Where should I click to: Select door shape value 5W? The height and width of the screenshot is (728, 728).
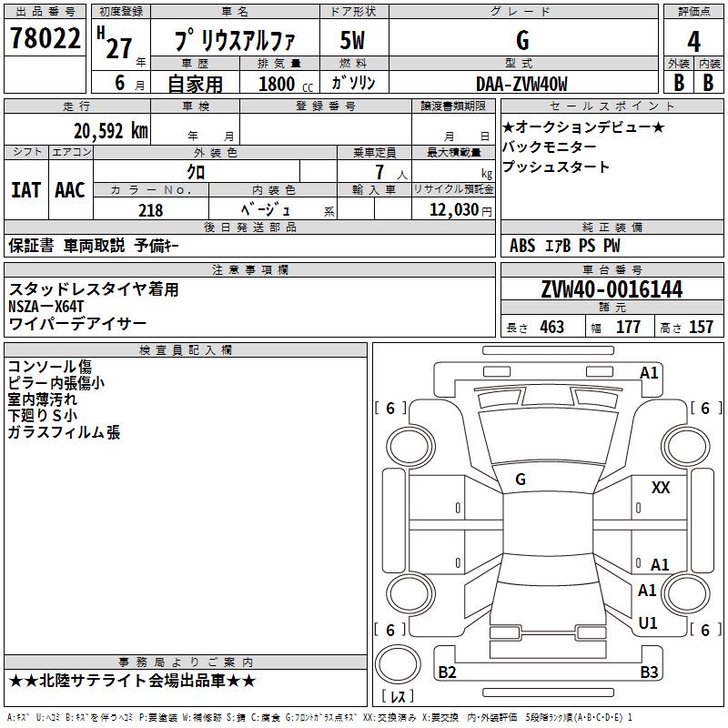point(352,40)
